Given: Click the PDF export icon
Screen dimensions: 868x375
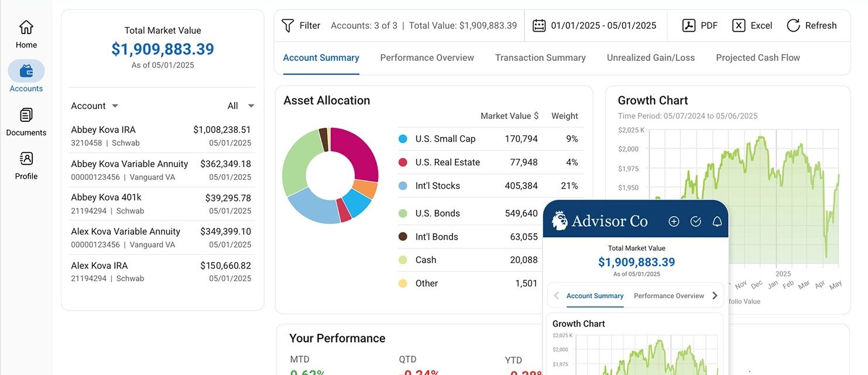Looking at the screenshot, I should 688,25.
